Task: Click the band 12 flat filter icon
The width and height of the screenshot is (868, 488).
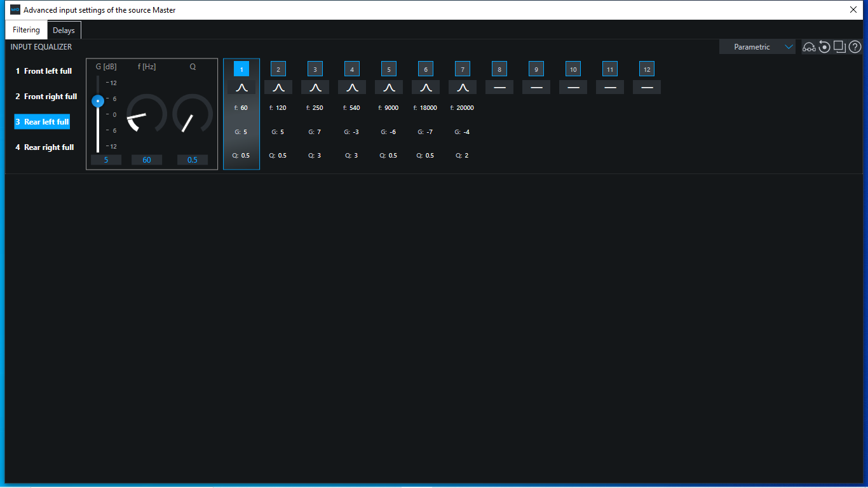Action: point(647,88)
